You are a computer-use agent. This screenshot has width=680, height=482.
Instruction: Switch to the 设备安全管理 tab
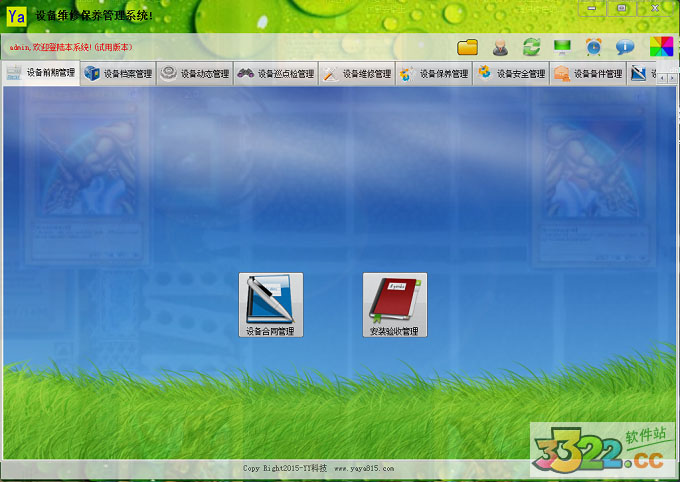click(x=511, y=74)
